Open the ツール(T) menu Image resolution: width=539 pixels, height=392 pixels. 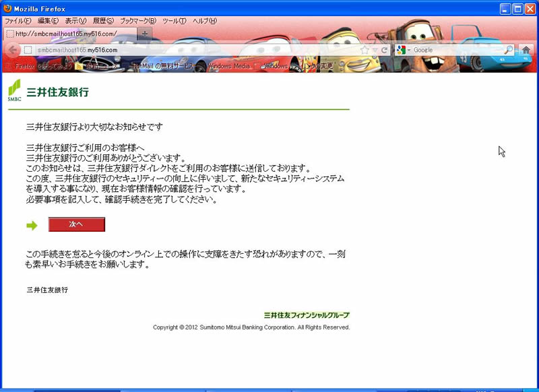[x=175, y=21]
